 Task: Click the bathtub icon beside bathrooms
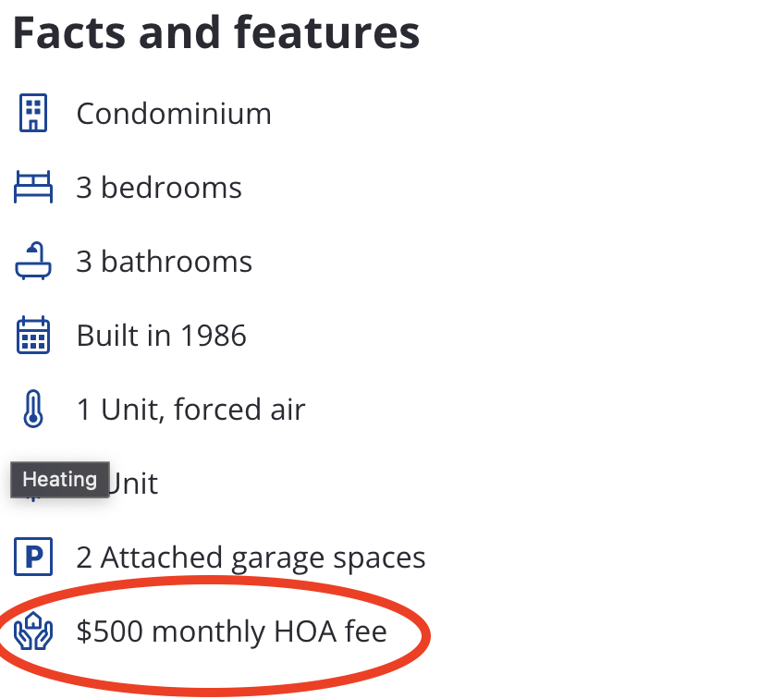pyautogui.click(x=33, y=262)
